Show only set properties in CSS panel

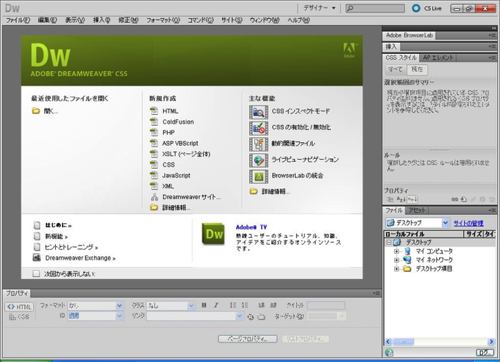(412, 199)
